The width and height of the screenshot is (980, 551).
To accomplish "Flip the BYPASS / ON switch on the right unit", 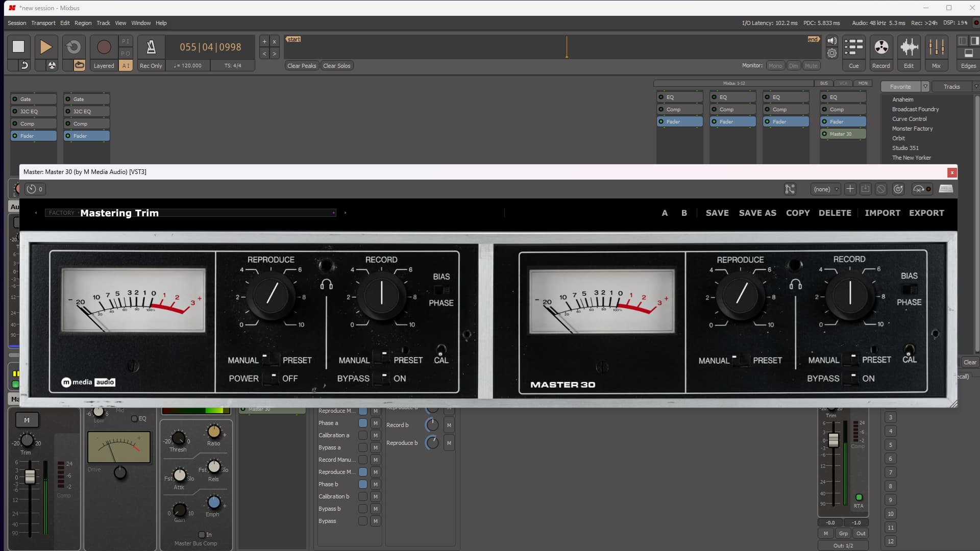I will click(851, 378).
